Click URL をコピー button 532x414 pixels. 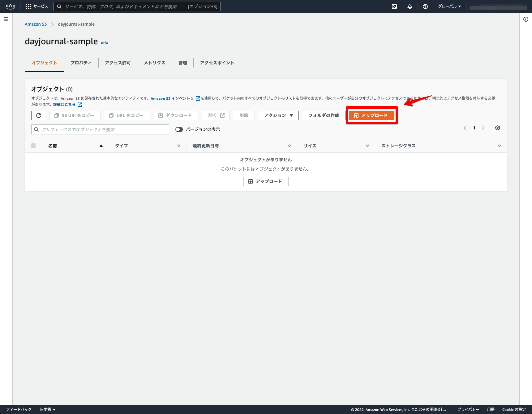click(127, 115)
